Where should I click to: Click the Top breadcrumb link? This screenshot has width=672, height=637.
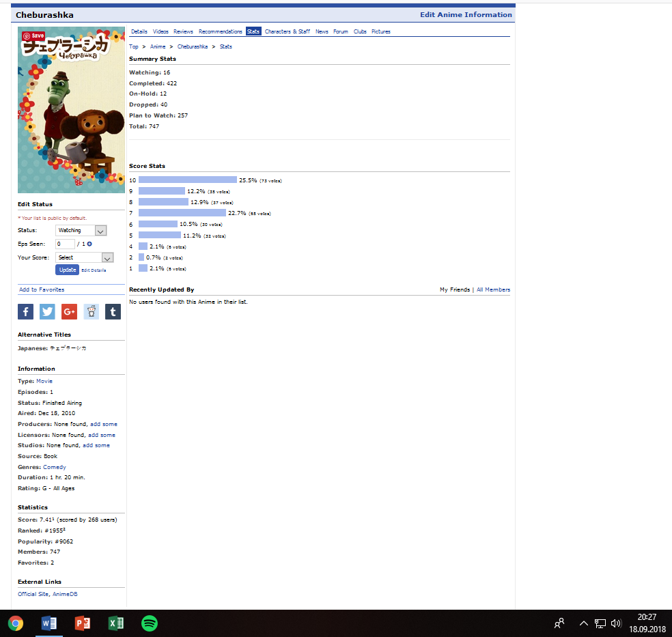click(134, 46)
